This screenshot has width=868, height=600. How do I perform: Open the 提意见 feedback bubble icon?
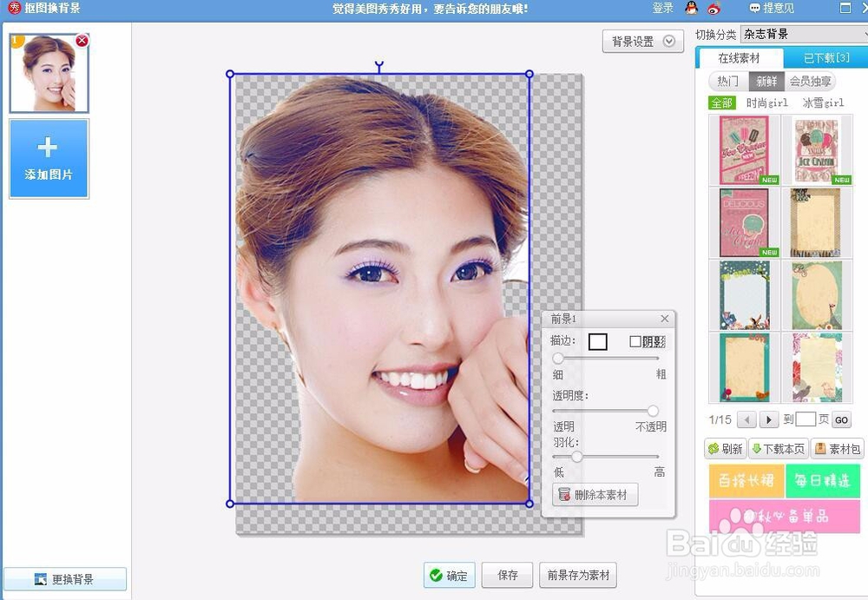coord(756,10)
